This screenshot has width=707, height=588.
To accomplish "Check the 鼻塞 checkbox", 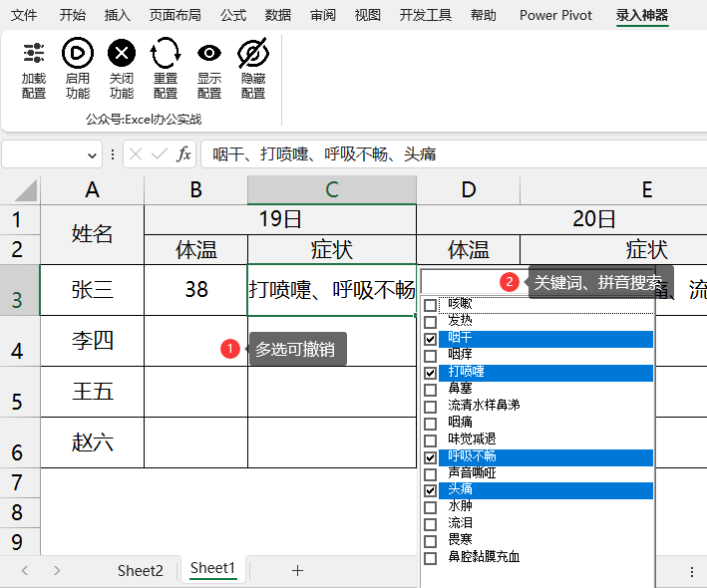I will [431, 390].
